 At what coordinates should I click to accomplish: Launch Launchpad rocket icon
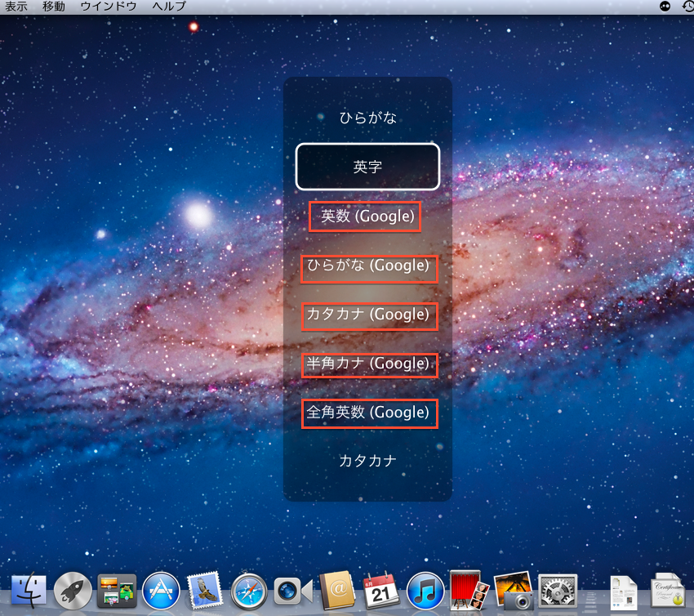click(73, 591)
